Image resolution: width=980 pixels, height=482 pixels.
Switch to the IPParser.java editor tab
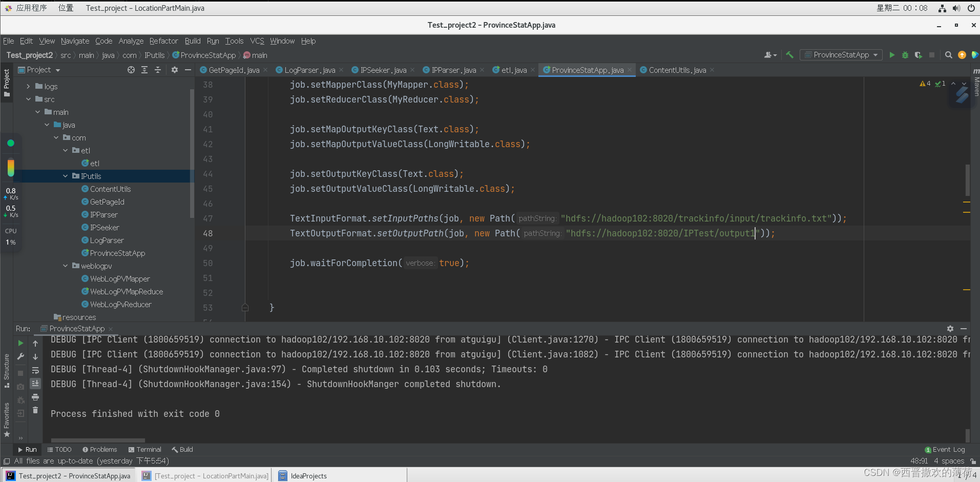(x=453, y=70)
